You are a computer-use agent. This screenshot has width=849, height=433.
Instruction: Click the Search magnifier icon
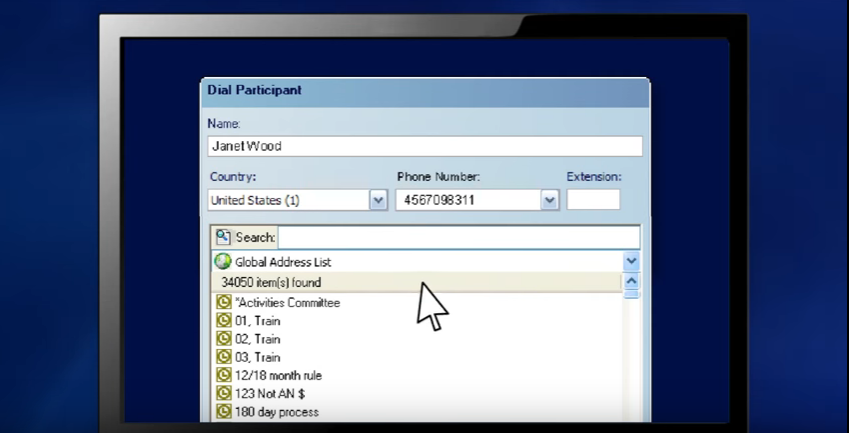pyautogui.click(x=222, y=238)
